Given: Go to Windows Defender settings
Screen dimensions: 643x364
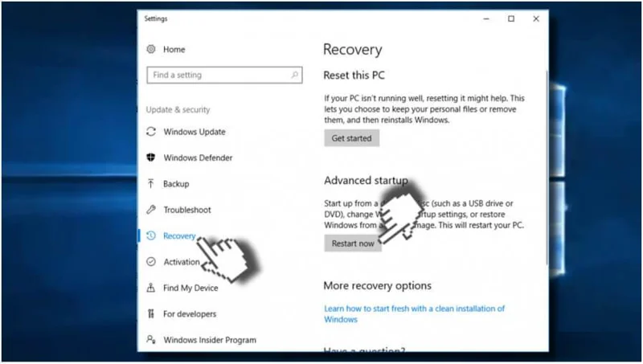Looking at the screenshot, I should click(198, 157).
